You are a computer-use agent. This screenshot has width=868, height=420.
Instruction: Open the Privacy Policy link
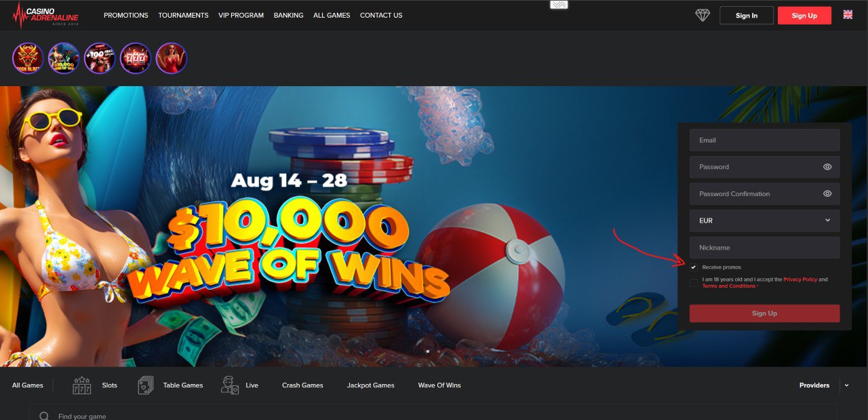(x=800, y=280)
